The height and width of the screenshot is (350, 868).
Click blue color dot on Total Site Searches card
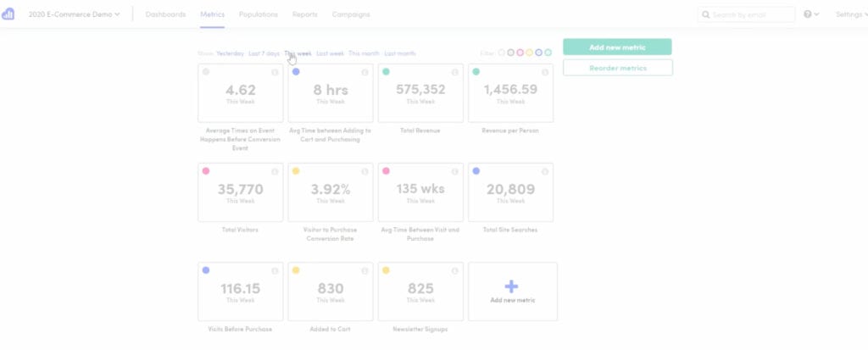pyautogui.click(x=476, y=171)
